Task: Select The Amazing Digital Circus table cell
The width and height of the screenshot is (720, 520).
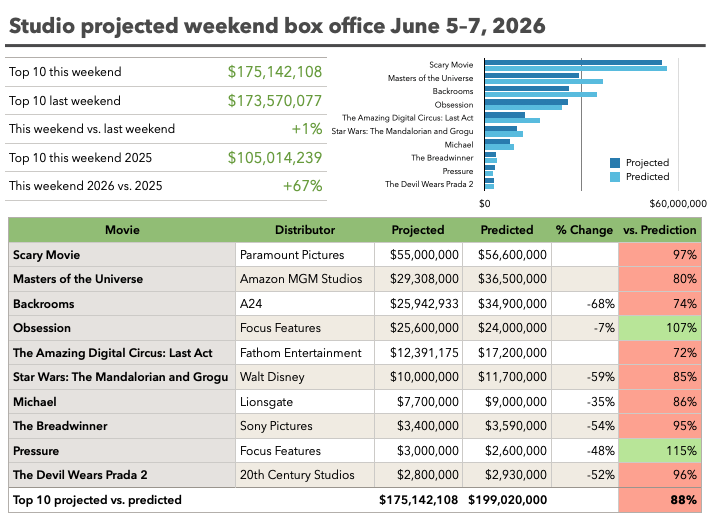Action: [122, 353]
